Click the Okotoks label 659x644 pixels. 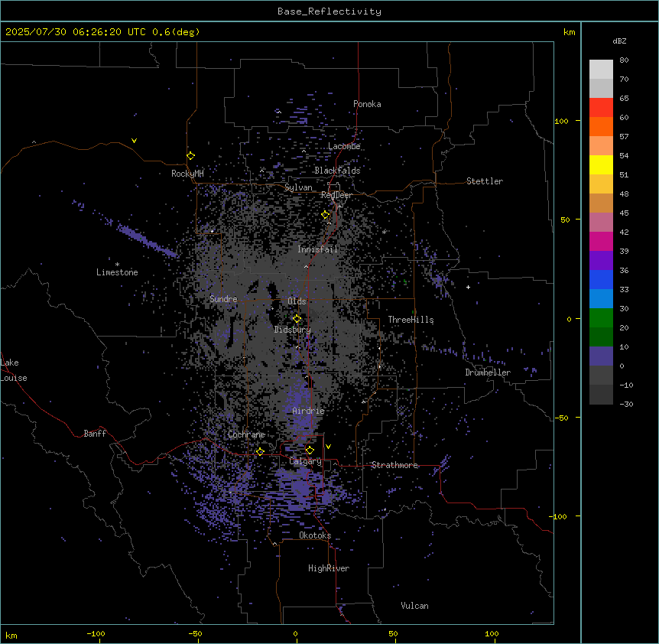coord(315,535)
